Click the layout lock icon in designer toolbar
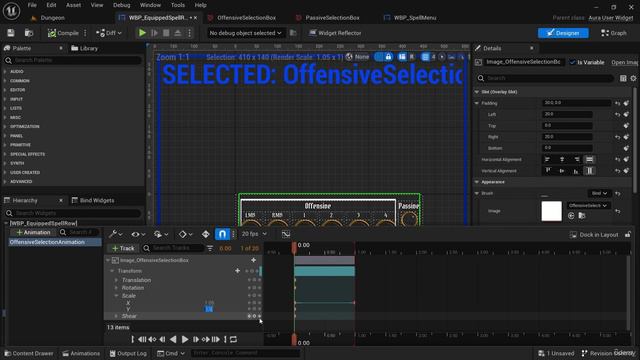 (388, 57)
